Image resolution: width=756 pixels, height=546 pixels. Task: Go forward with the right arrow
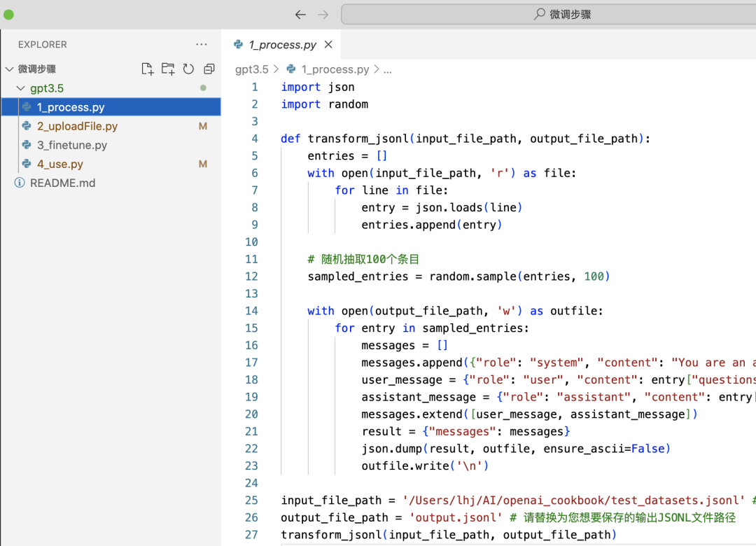click(323, 15)
